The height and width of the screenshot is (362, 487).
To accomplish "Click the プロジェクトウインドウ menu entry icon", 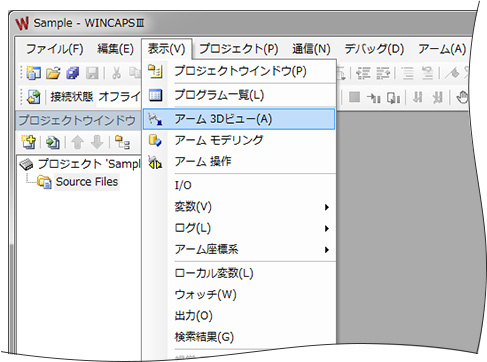I will (155, 71).
